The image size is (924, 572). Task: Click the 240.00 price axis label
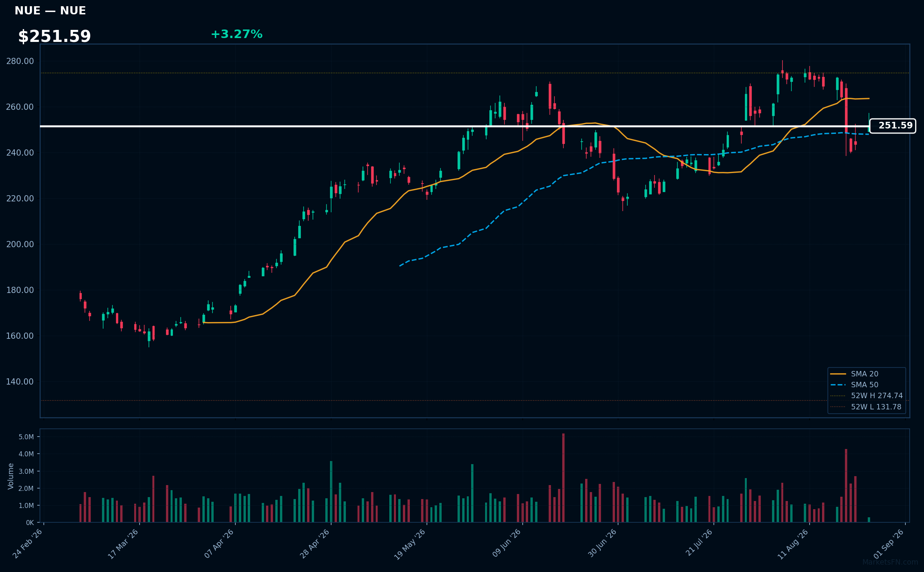tap(20, 153)
